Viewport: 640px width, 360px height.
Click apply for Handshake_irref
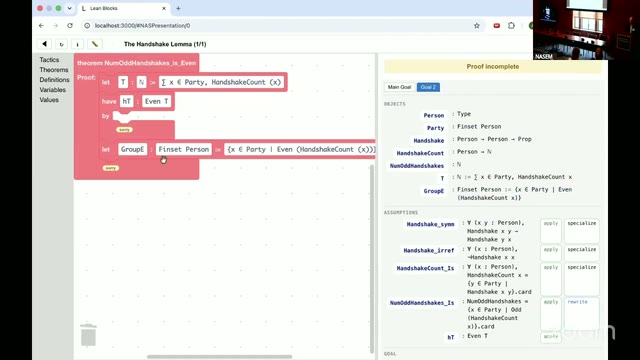coord(551,253)
